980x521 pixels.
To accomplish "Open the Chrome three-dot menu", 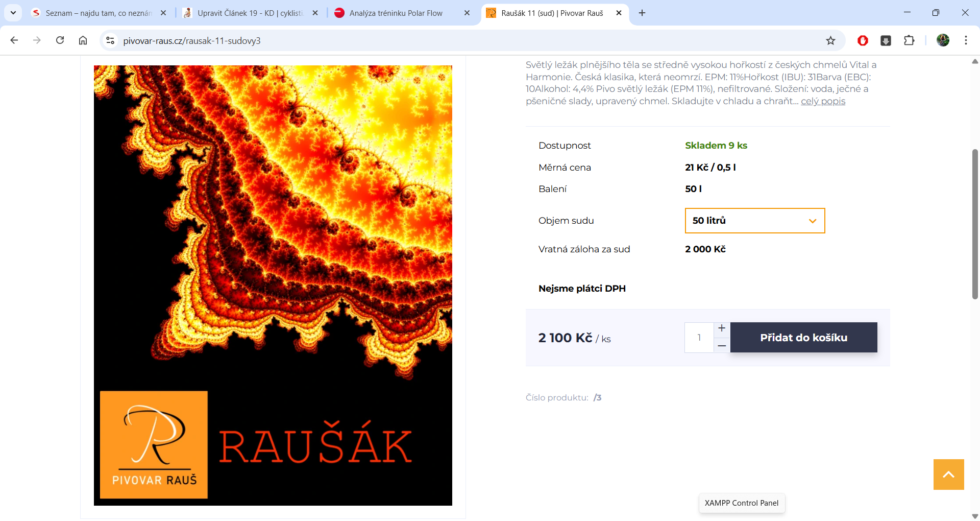I will pos(966,40).
